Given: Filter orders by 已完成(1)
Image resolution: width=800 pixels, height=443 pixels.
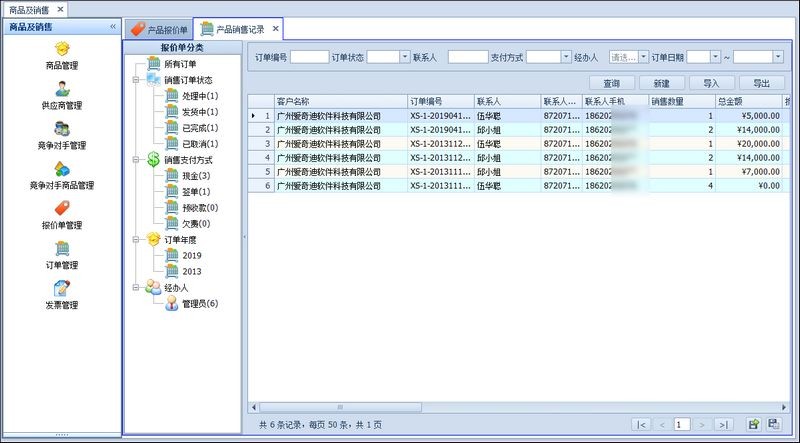Looking at the screenshot, I should [200, 128].
